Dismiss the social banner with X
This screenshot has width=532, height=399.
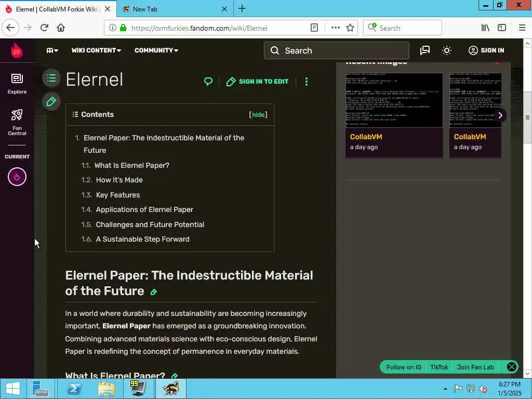[512, 367]
